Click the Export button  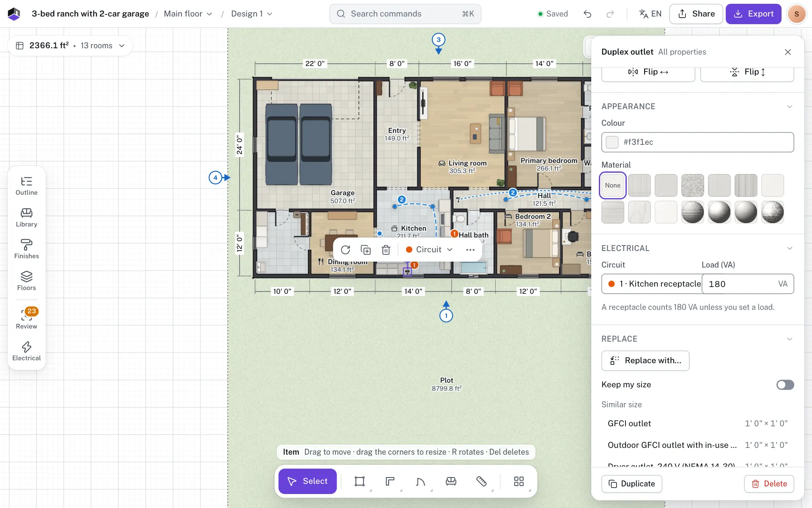click(753, 14)
